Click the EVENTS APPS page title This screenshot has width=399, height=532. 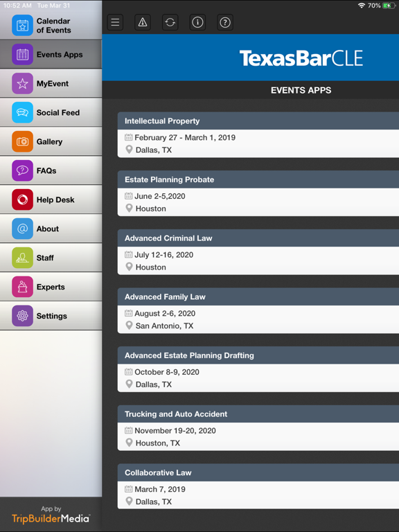301,90
